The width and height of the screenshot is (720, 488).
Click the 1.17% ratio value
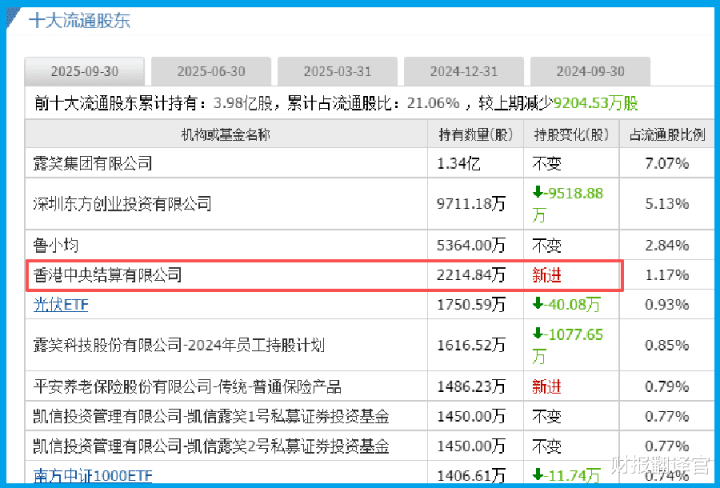(x=667, y=275)
